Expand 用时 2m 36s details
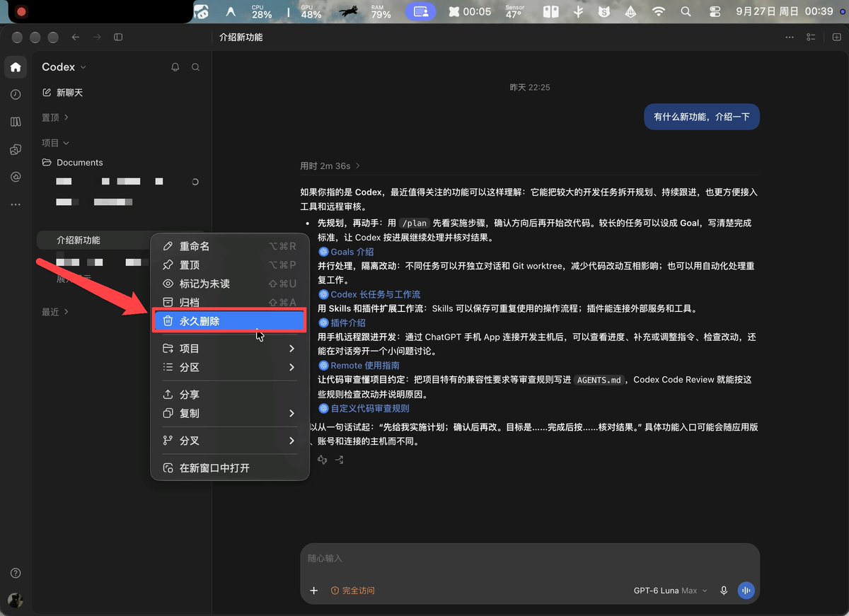The width and height of the screenshot is (849, 616). point(330,166)
